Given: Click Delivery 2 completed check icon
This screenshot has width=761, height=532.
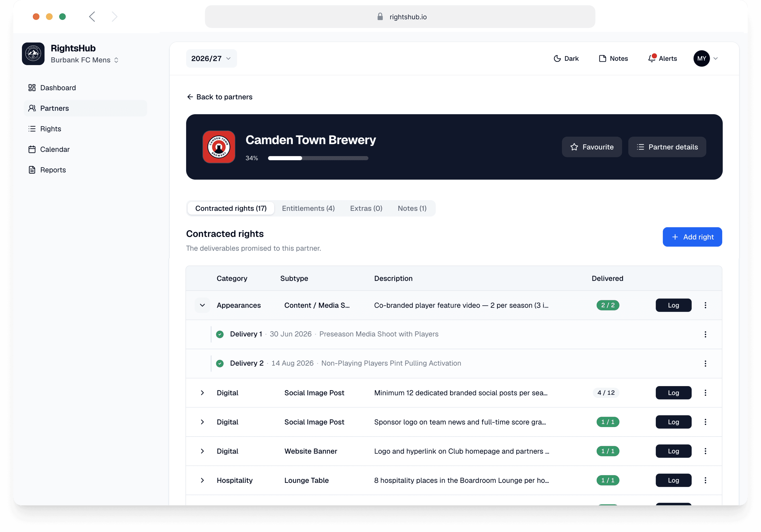Looking at the screenshot, I should coord(220,363).
